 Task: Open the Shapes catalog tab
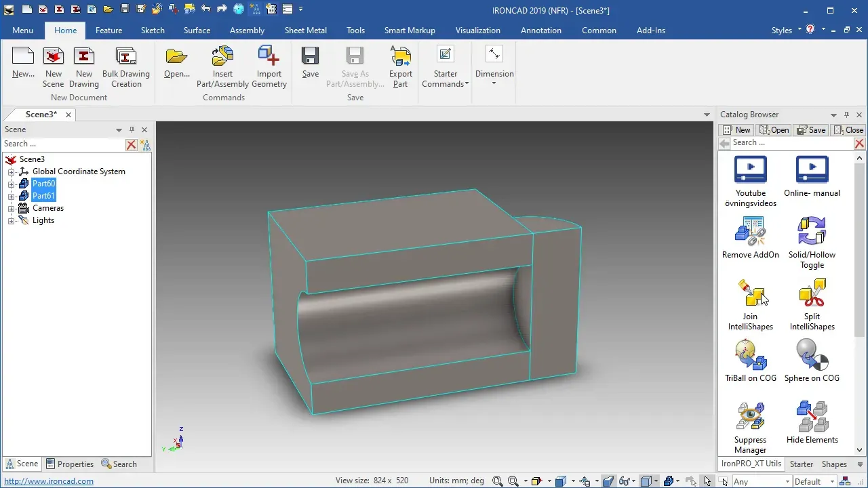pos(834,464)
